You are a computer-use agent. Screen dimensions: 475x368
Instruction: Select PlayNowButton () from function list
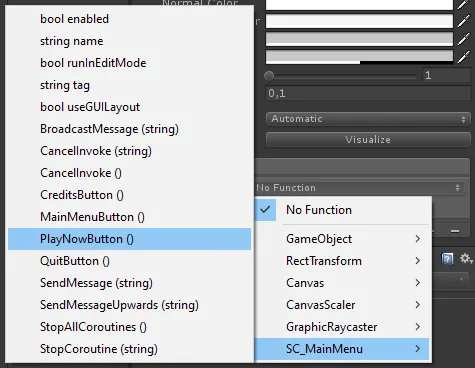tap(129, 239)
